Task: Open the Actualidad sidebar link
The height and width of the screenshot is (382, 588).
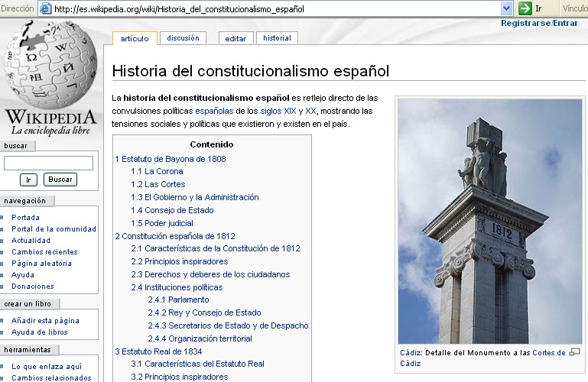Action: click(x=31, y=241)
